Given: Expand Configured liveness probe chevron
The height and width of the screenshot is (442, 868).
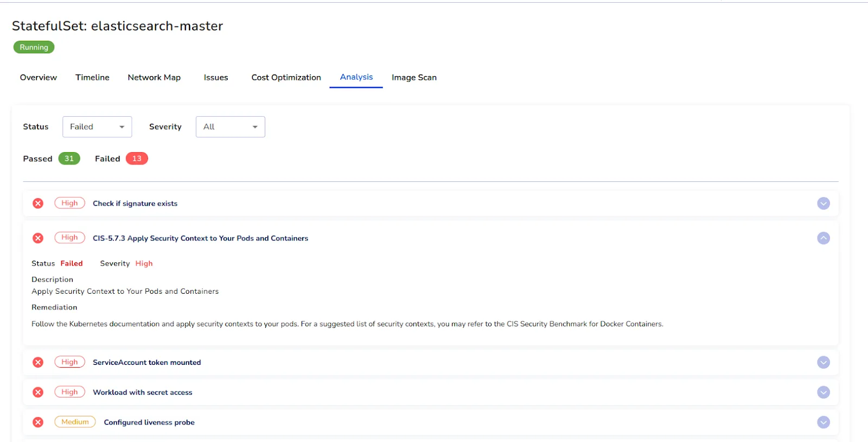Looking at the screenshot, I should [824, 422].
